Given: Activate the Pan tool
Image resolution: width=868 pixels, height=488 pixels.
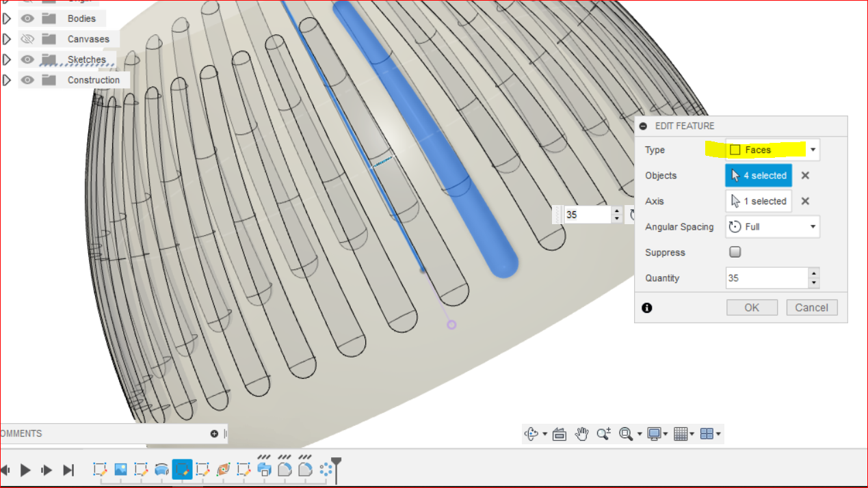Looking at the screenshot, I should [x=581, y=433].
